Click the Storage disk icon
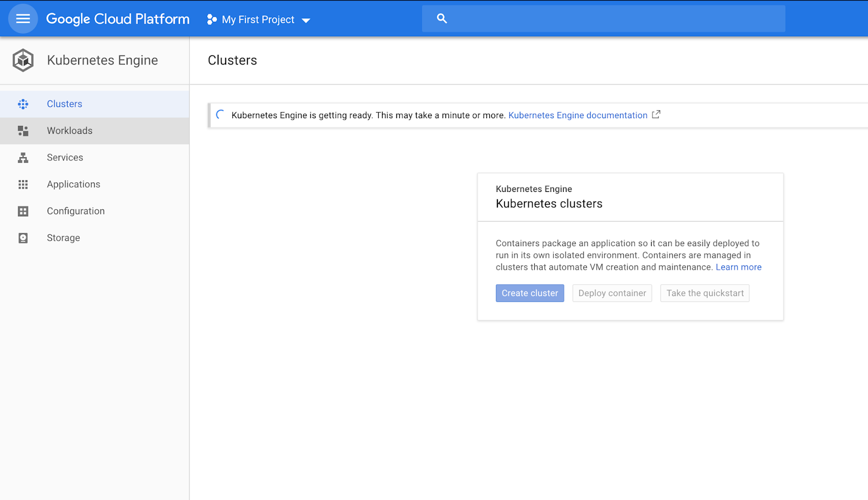The width and height of the screenshot is (868, 500). pos(23,238)
